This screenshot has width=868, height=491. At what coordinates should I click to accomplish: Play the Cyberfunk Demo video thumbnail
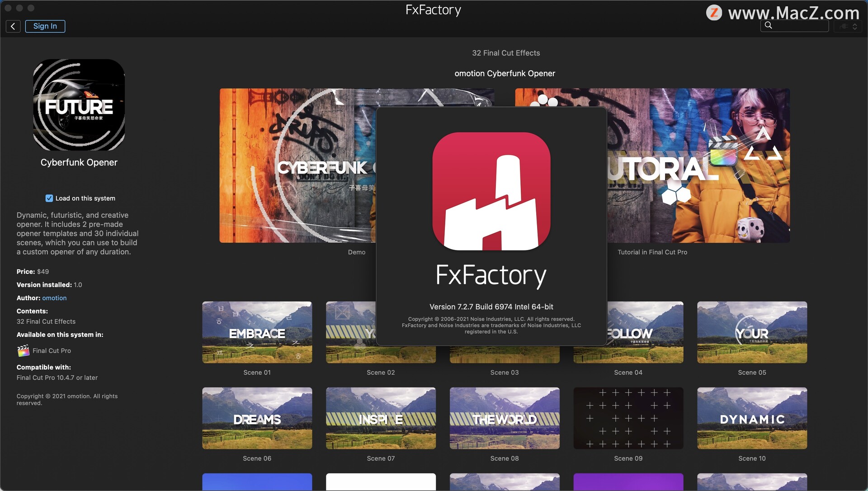297,165
